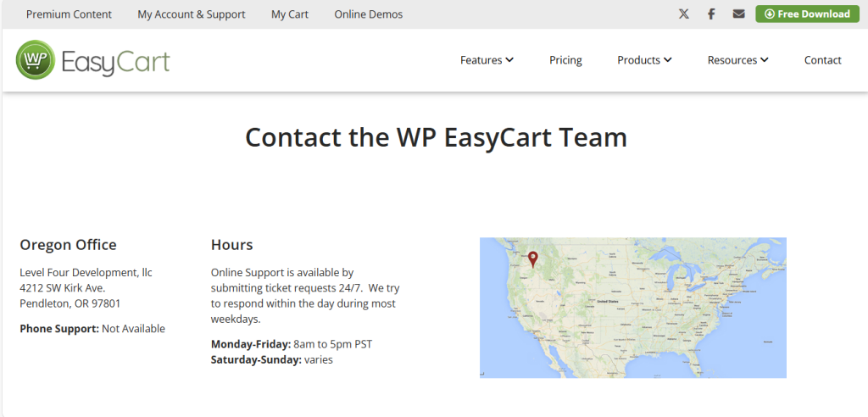Open the X (Twitter) social icon

click(684, 14)
